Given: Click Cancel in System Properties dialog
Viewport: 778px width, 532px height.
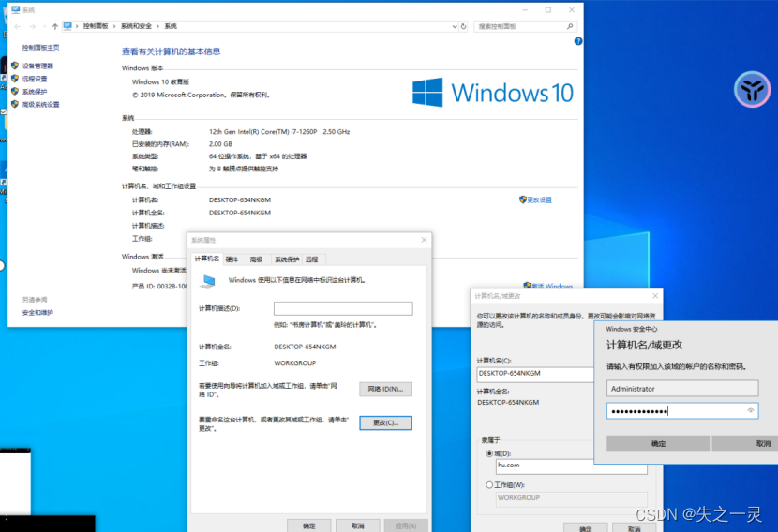Looking at the screenshot, I should [358, 525].
